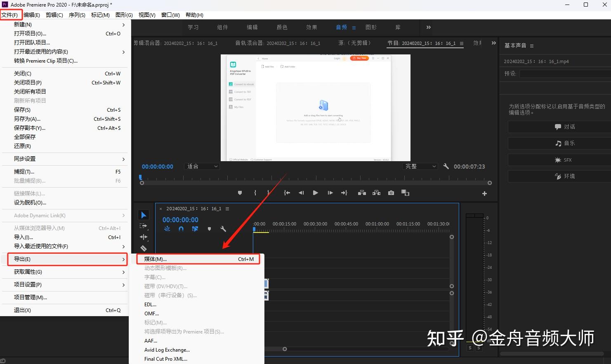Switch to 颜色 workspace tab

[282, 27]
